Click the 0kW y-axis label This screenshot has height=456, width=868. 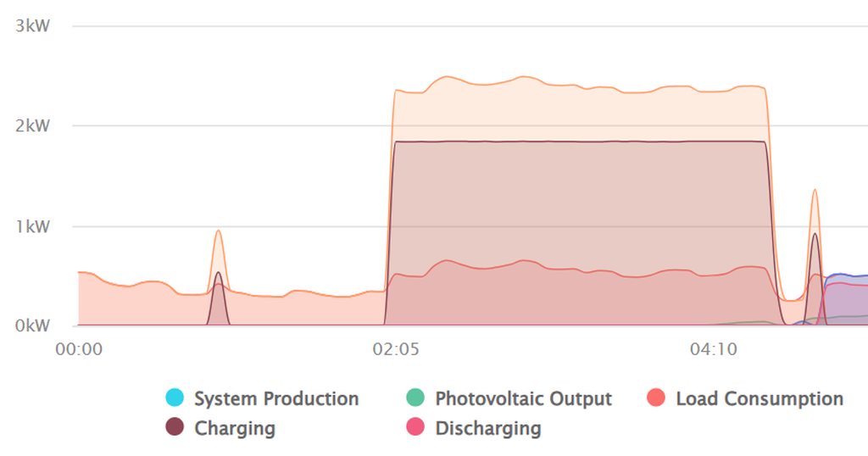pyautogui.click(x=33, y=325)
